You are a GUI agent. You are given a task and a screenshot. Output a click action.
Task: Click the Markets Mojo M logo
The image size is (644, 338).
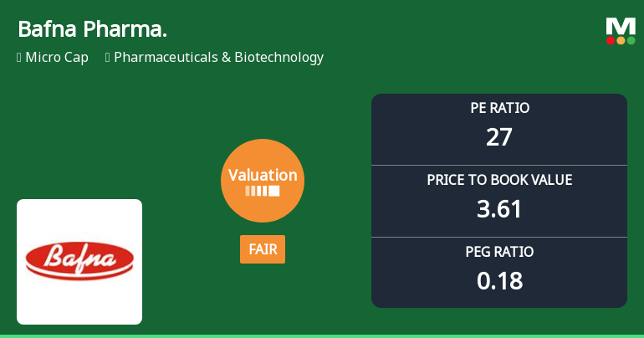pos(621,26)
